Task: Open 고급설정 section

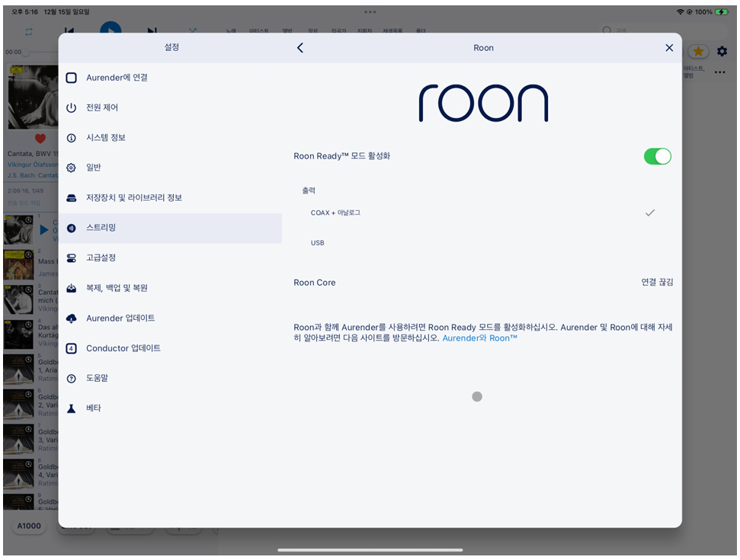Action: (x=171, y=258)
